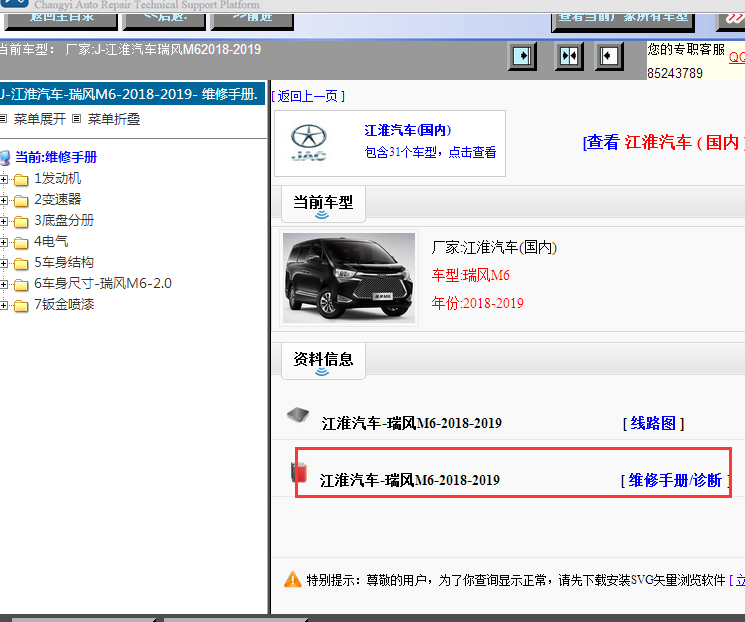Viewport: 745px width, 622px height.
Task: Select 7钣金喷漆 in the tree
Action: click(64, 304)
